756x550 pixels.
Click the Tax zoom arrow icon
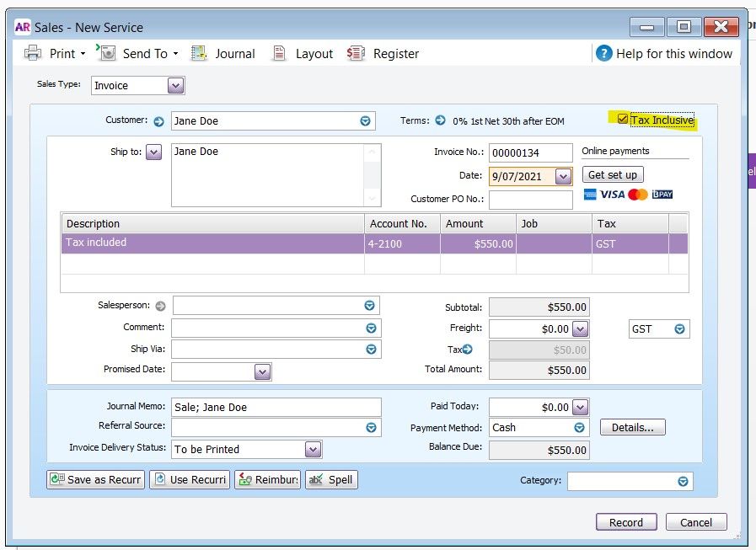tap(468, 350)
